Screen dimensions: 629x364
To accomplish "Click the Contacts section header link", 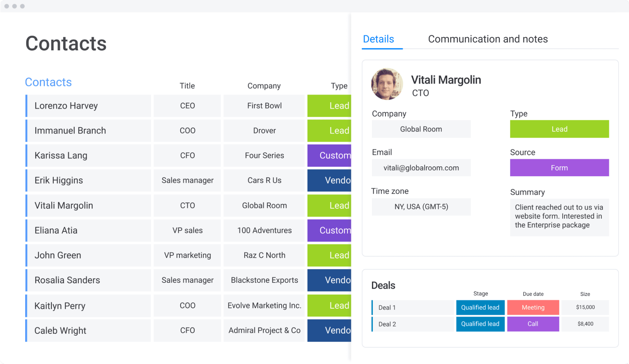I will 49,81.
